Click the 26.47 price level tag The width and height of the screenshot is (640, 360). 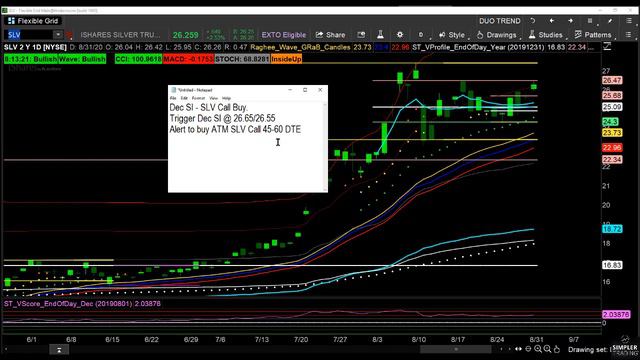coord(612,81)
